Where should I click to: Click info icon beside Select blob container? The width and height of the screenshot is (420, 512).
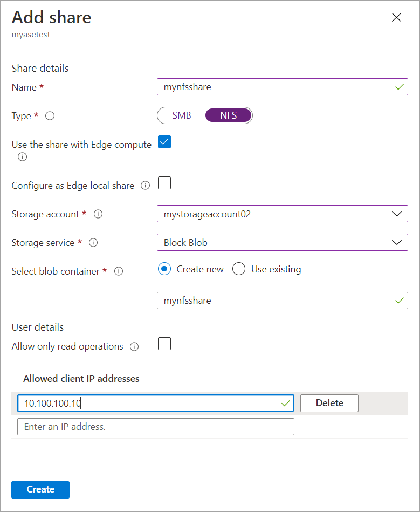tap(119, 271)
